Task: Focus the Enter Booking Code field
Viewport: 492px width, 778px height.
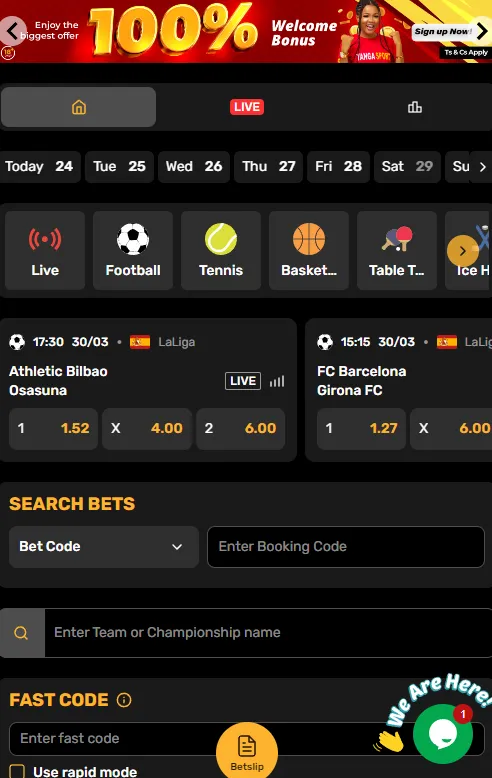Action: click(346, 547)
